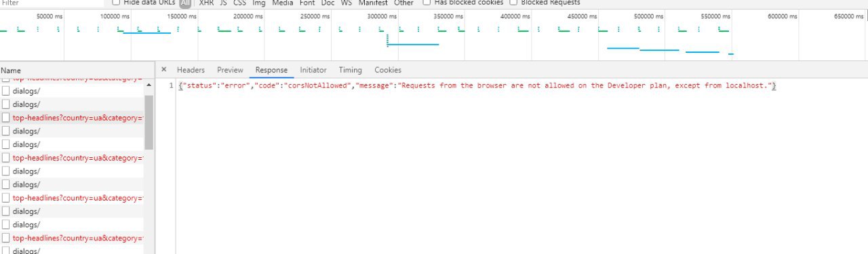
Task: Click response line number 1
Action: (171, 86)
